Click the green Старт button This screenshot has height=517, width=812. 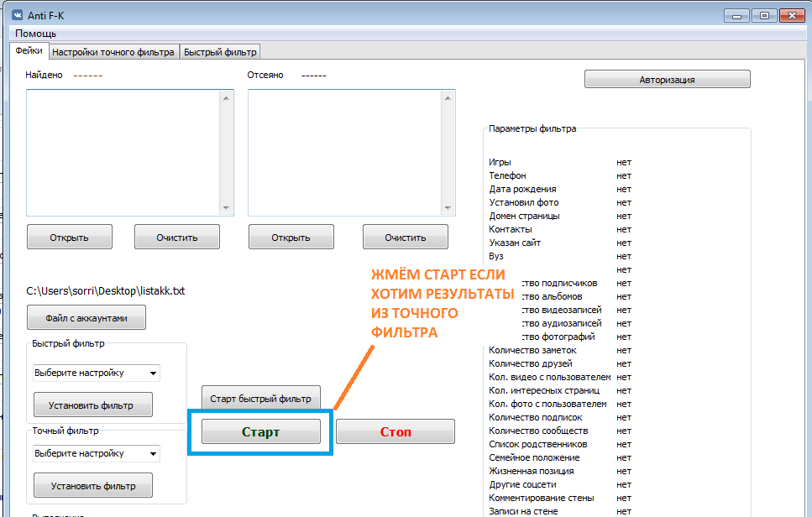pos(261,431)
